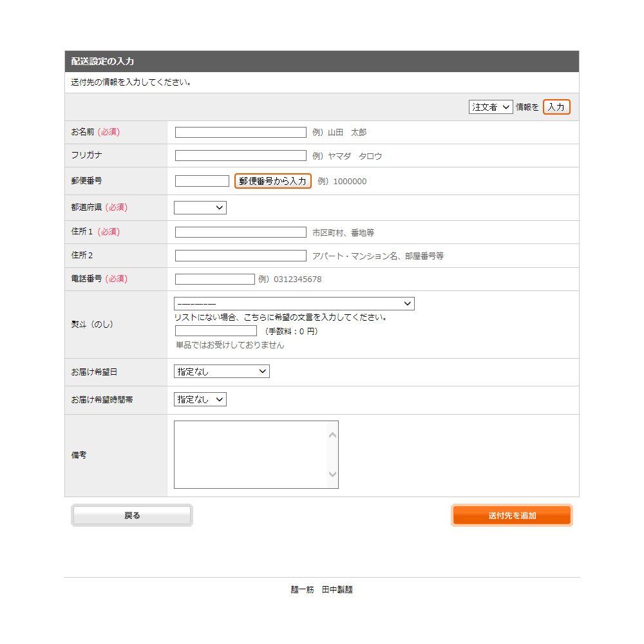644x644 pixels.
Task: Open the 注文者 dropdown
Action: point(490,107)
